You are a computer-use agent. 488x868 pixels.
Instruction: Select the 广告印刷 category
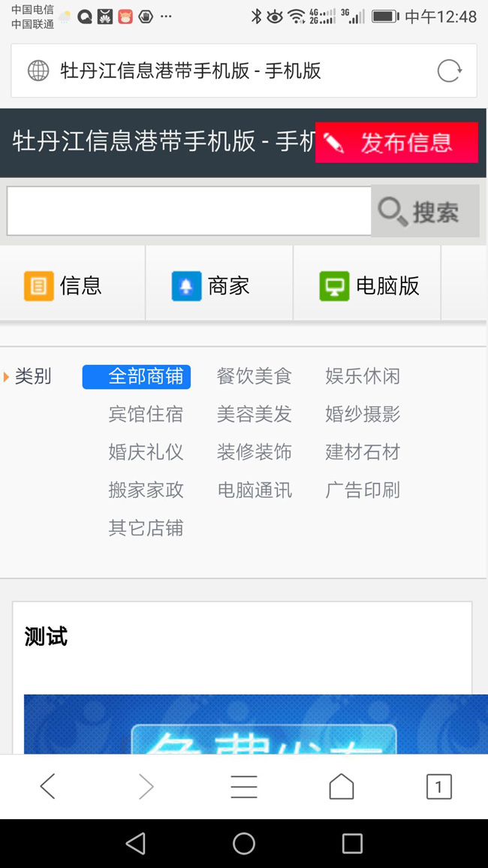point(363,490)
